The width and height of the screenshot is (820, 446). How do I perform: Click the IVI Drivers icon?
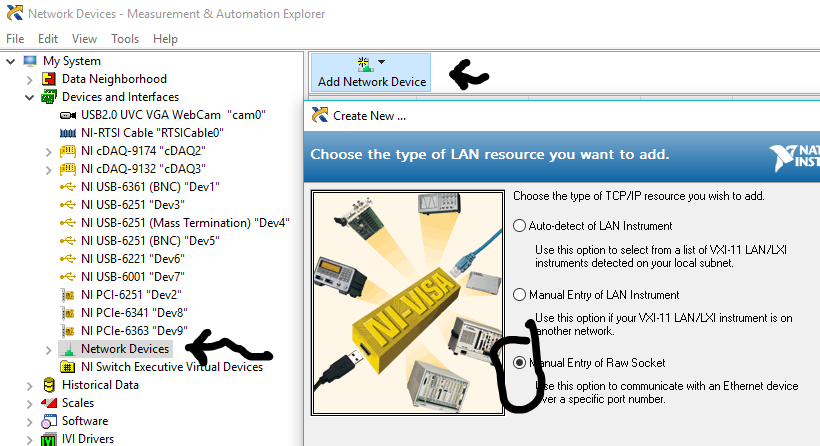tap(49, 439)
